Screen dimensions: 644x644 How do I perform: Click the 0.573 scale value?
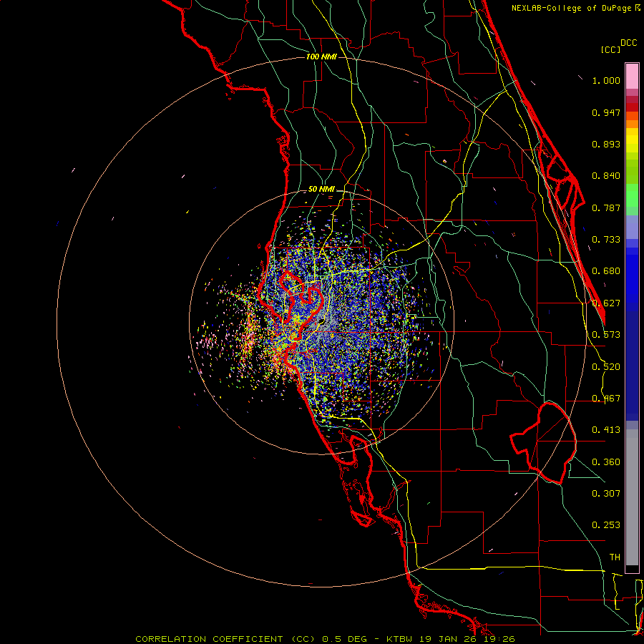606,335
